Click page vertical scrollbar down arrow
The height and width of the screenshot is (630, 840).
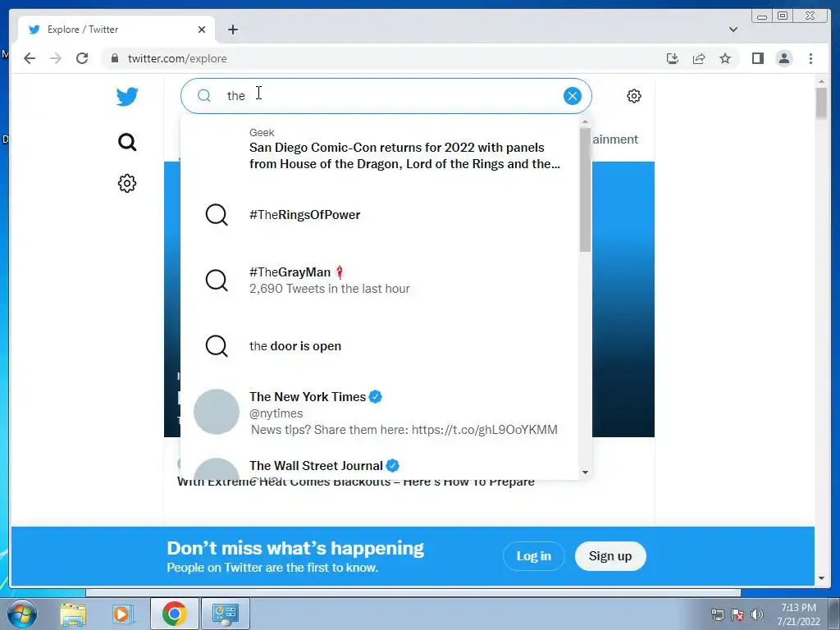(821, 578)
